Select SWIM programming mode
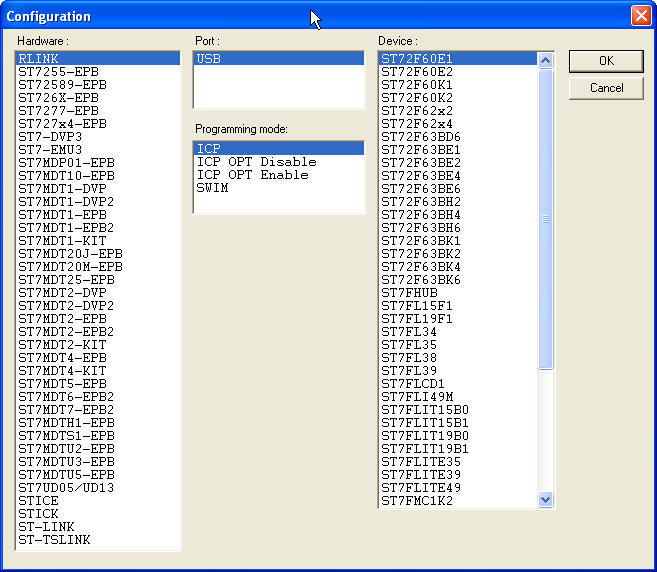The image size is (657, 572). (279, 187)
